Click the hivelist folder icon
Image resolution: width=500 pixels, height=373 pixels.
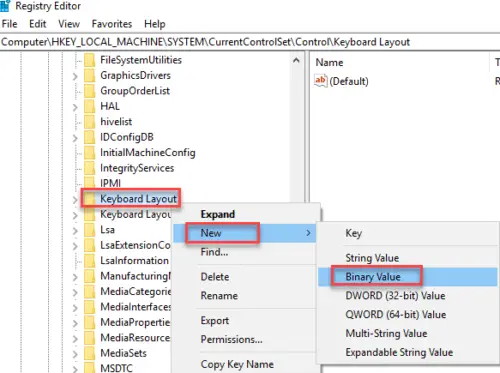(x=89, y=122)
